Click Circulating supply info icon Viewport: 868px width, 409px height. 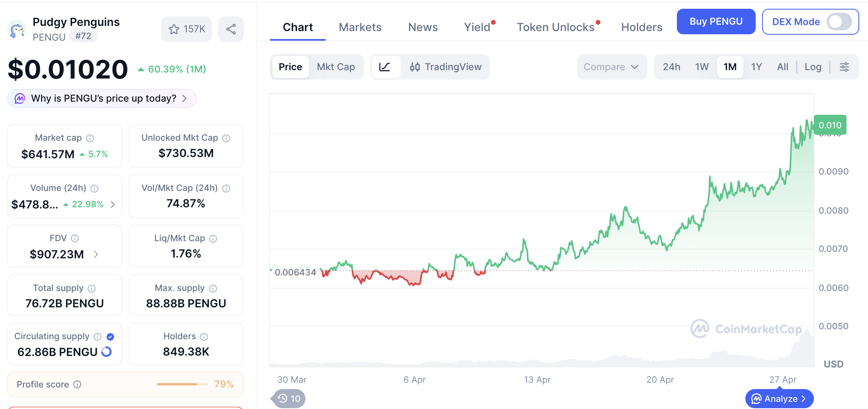click(98, 336)
